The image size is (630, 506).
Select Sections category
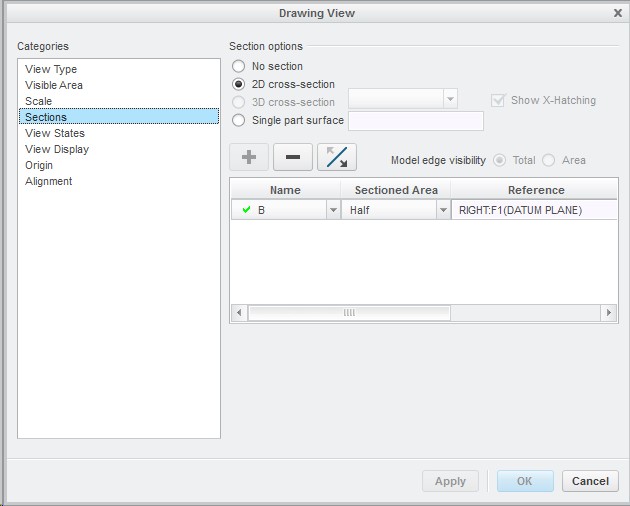[x=119, y=117]
